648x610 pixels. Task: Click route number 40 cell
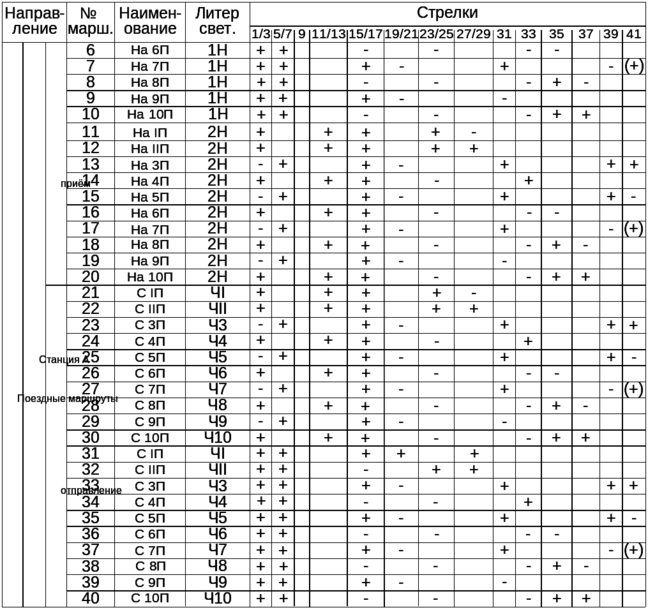(91, 598)
